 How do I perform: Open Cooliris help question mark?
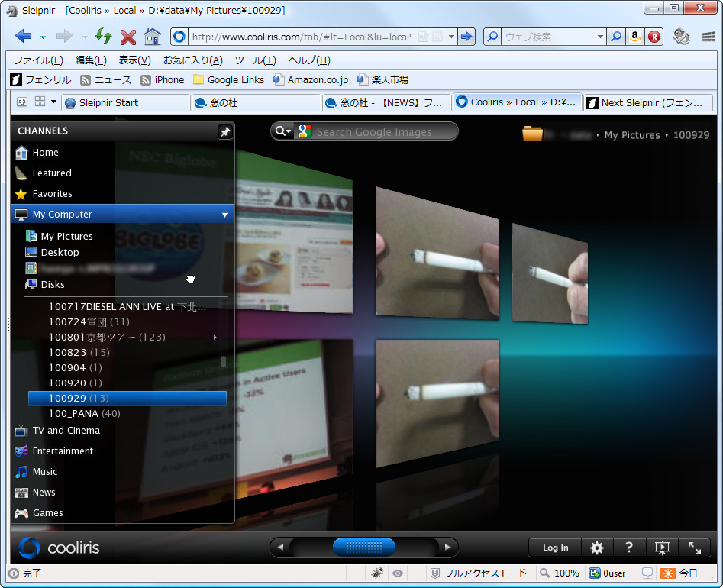[x=628, y=548]
